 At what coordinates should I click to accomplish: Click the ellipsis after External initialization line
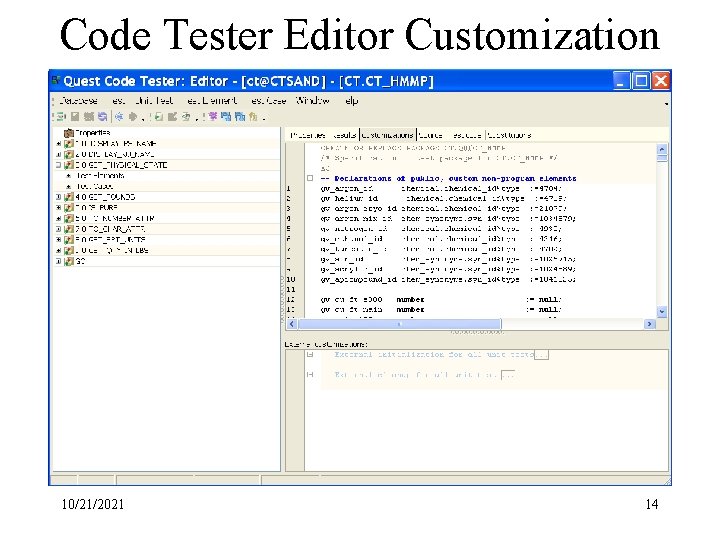[x=542, y=354]
